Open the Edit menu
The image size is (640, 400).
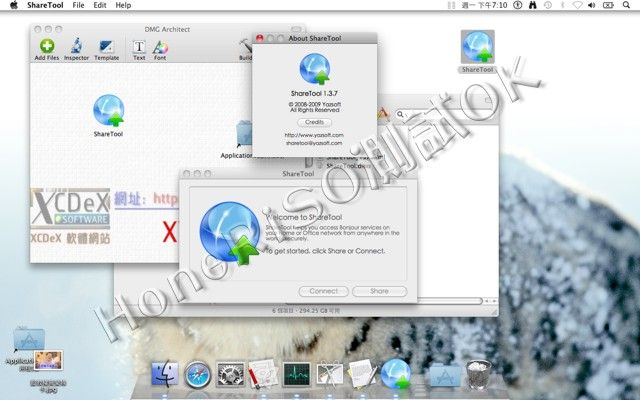(100, 6)
